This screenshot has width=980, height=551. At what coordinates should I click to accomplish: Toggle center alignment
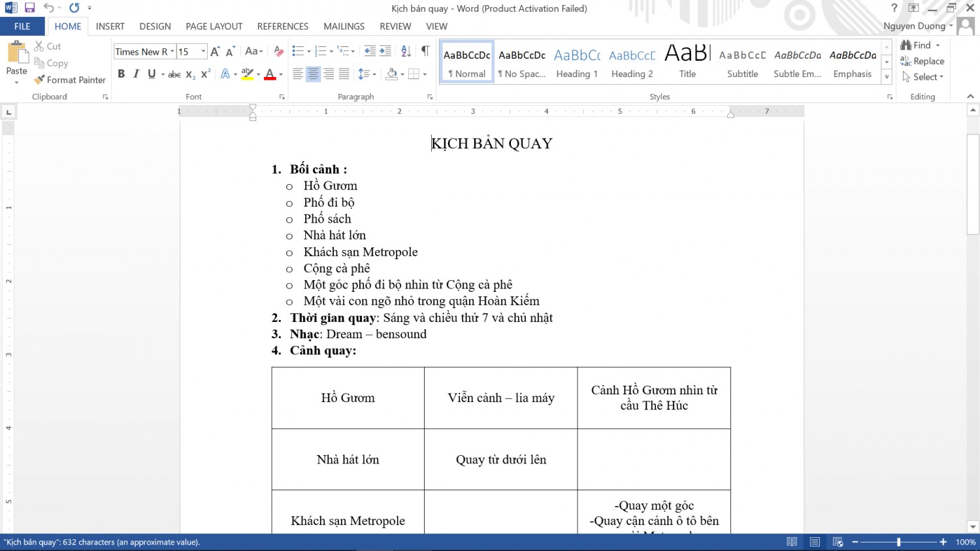[314, 74]
